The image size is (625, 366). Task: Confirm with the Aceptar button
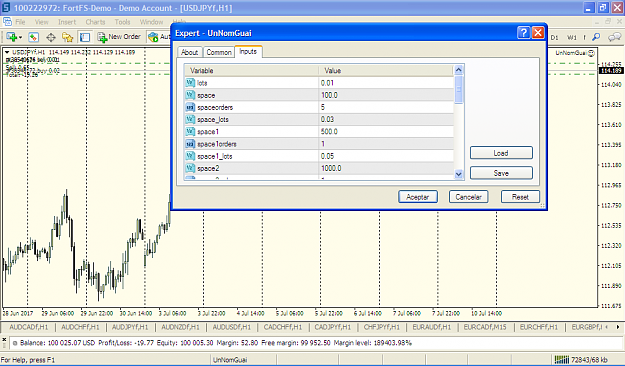(x=418, y=197)
